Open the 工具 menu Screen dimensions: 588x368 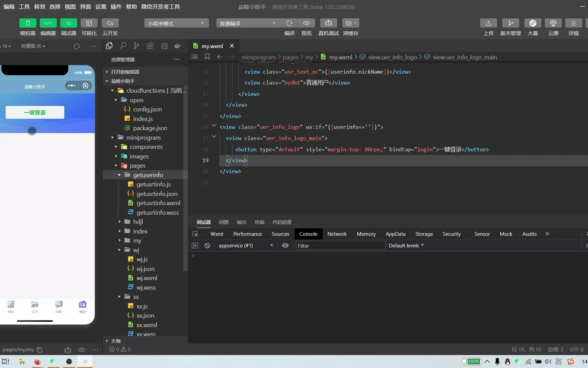click(24, 6)
